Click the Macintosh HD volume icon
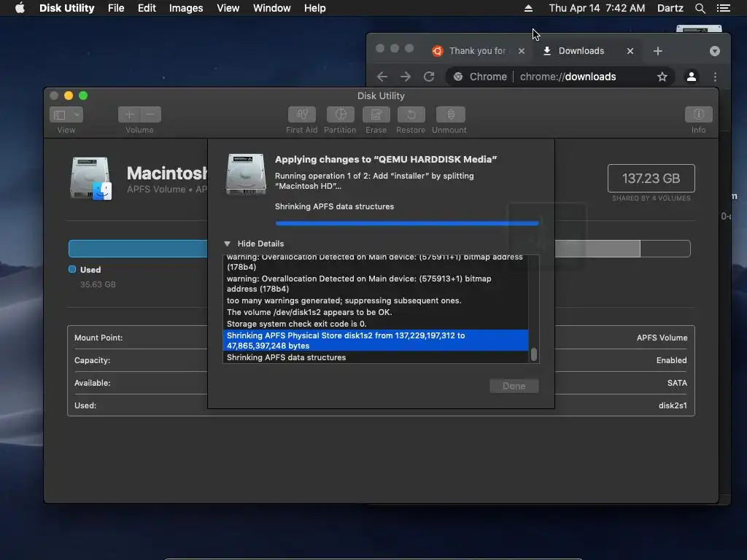 90,179
